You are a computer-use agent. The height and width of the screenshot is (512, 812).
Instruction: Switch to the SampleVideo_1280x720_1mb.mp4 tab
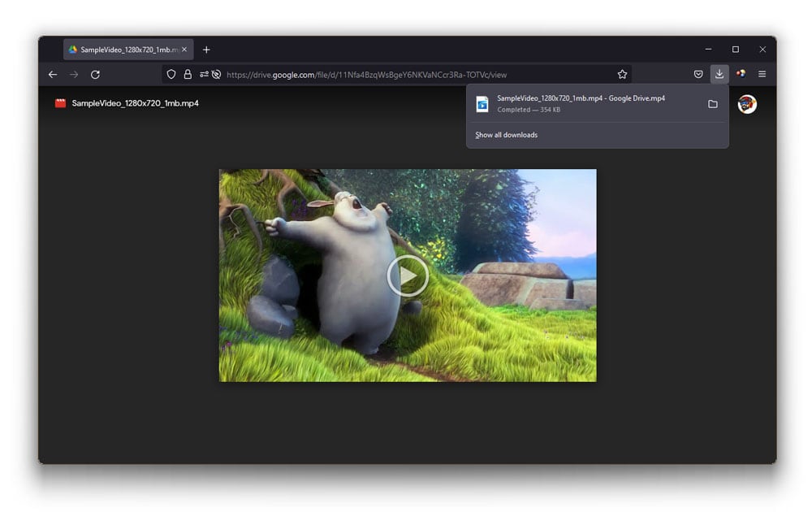coord(128,50)
